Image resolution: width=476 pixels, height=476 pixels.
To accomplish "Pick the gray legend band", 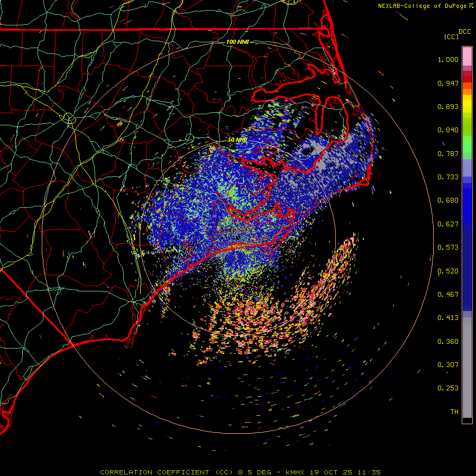I will 467,368.
